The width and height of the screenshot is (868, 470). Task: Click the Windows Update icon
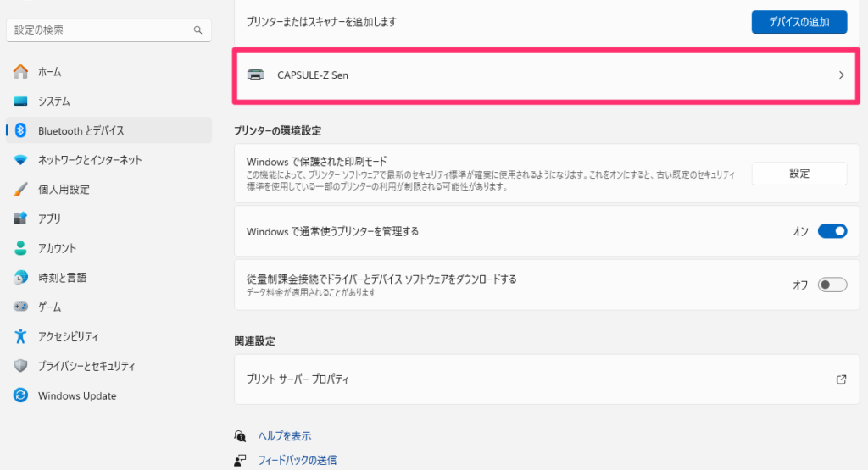point(21,395)
